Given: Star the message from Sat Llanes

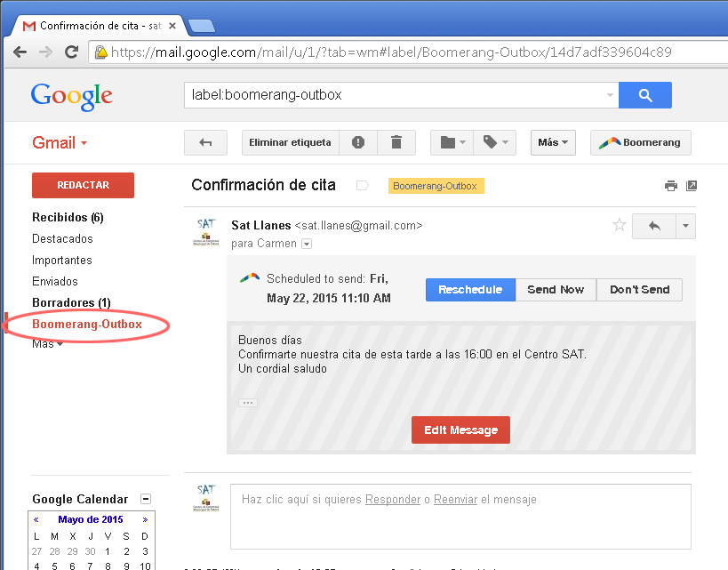Looking at the screenshot, I should click(620, 225).
